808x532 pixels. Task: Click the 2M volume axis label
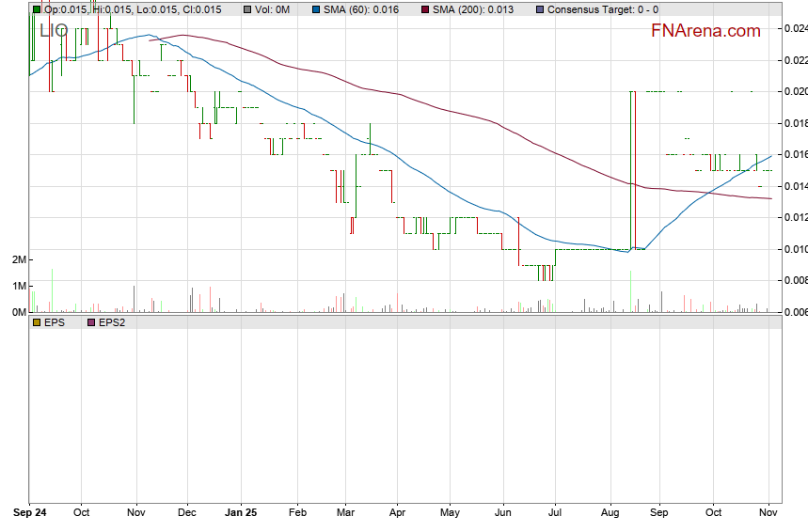point(19,259)
